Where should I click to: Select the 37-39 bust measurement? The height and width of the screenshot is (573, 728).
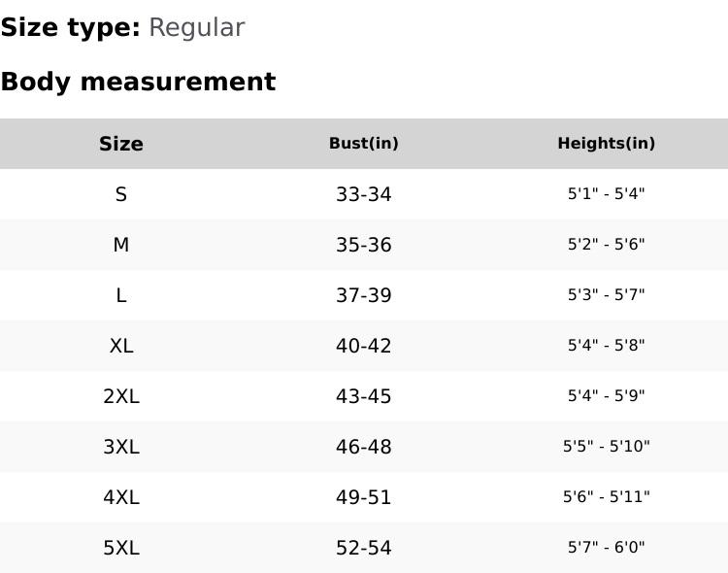pos(364,295)
